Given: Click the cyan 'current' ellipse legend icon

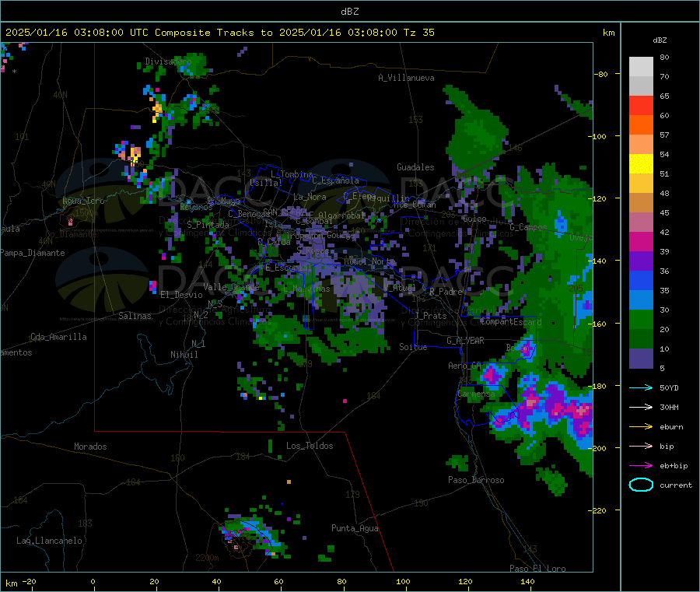Looking at the screenshot, I should 641,485.
